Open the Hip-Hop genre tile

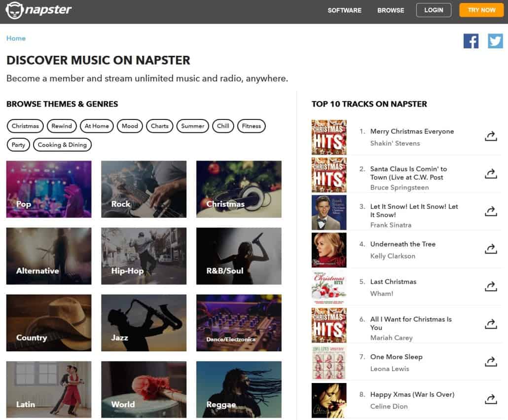[x=144, y=256]
